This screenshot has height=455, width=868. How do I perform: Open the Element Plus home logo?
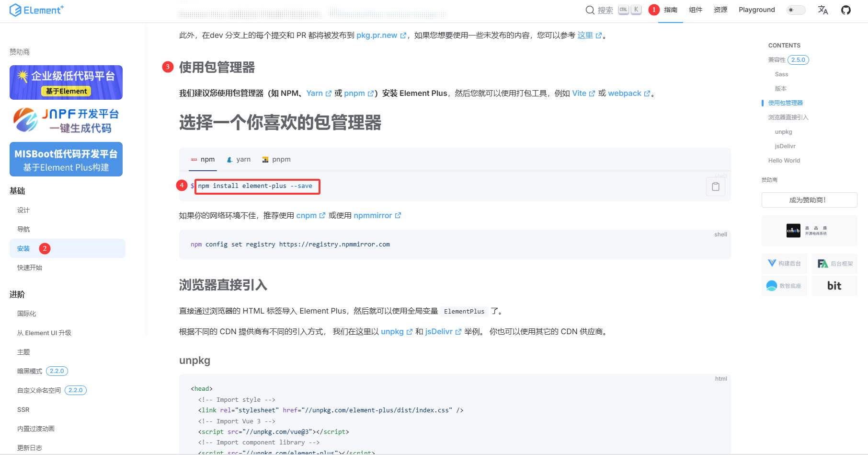point(36,10)
